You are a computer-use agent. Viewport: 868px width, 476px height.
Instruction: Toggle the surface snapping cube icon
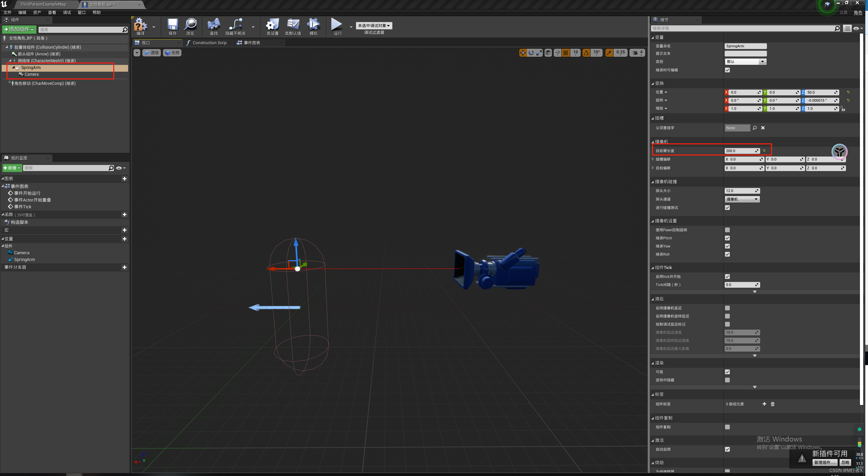click(548, 53)
